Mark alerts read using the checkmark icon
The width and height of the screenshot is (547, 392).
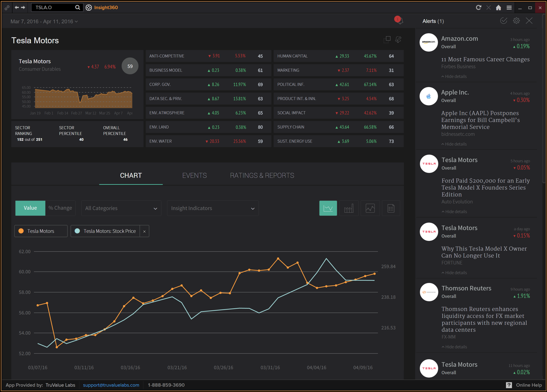[x=503, y=21]
